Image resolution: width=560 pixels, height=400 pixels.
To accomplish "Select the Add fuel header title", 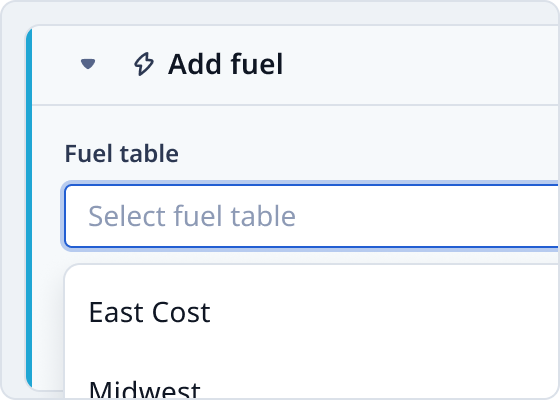I will point(225,64).
